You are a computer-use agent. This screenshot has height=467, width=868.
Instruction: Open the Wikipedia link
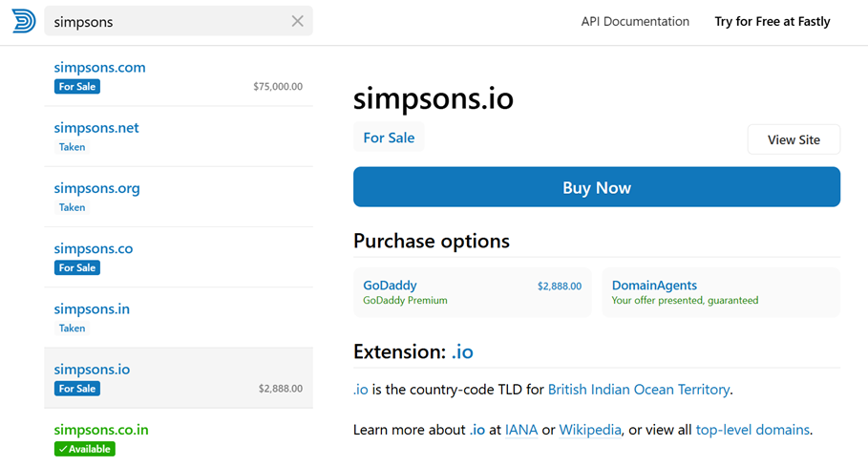590,430
